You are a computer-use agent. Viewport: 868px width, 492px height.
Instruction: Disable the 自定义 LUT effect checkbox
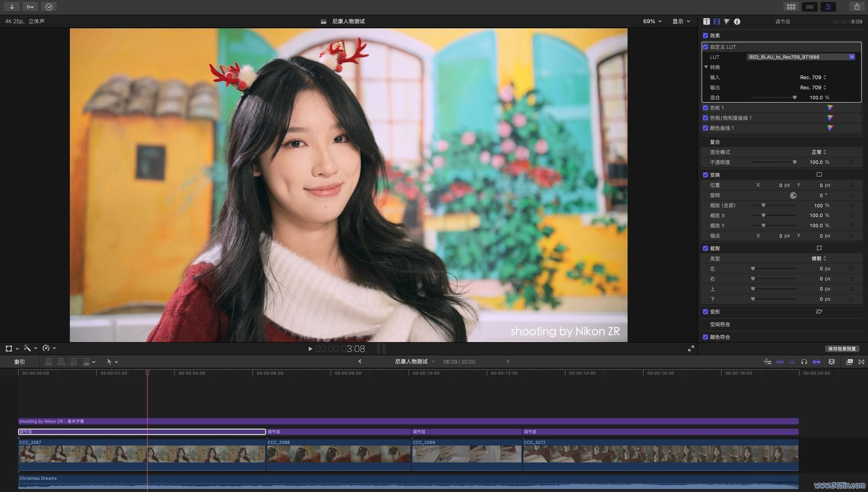tap(705, 47)
